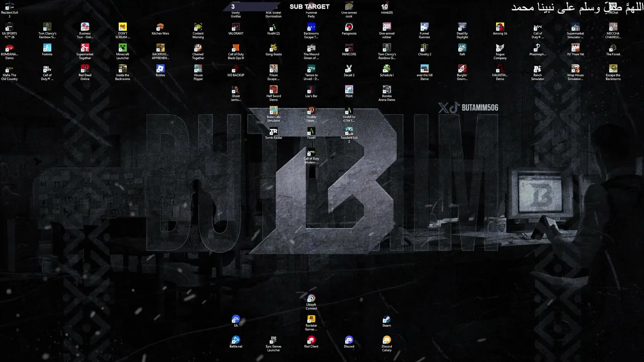Open the Ranch Simulator shortcut
The width and height of the screenshot is (644, 362).
[538, 73]
